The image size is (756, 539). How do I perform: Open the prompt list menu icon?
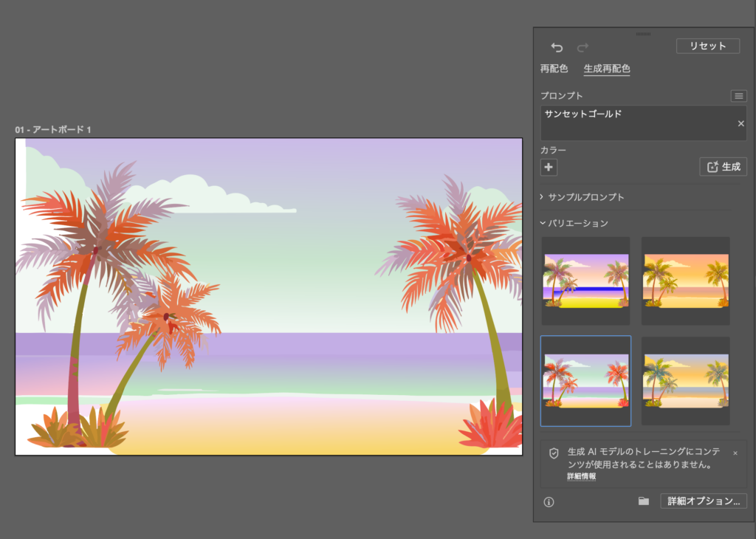(738, 96)
